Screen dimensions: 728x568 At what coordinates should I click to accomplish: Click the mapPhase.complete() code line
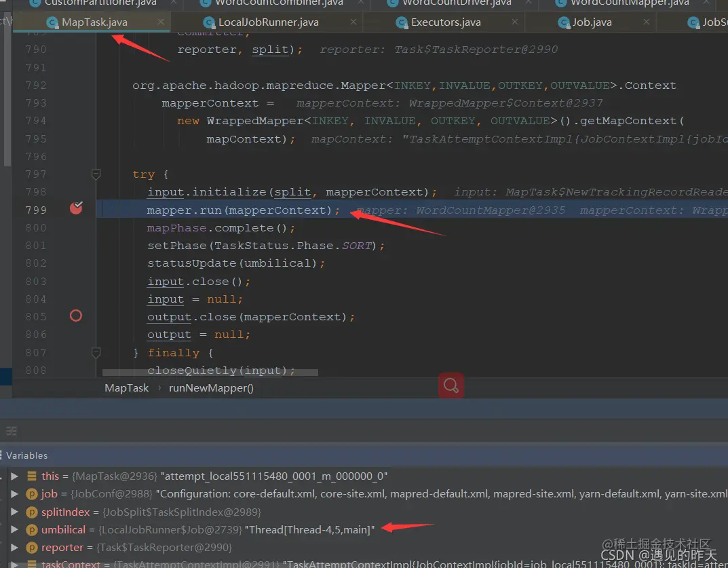click(221, 228)
